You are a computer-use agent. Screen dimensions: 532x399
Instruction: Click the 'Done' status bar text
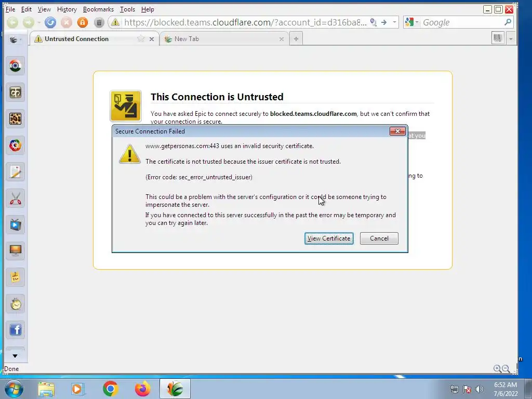[11, 369]
